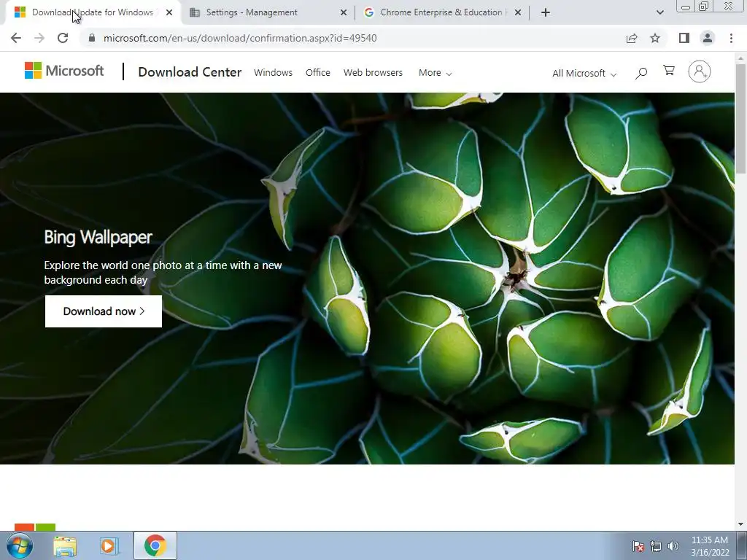Viewport: 747px width, 560px height.
Task: Close Chrome Enterprise & Education tab
Action: click(518, 12)
